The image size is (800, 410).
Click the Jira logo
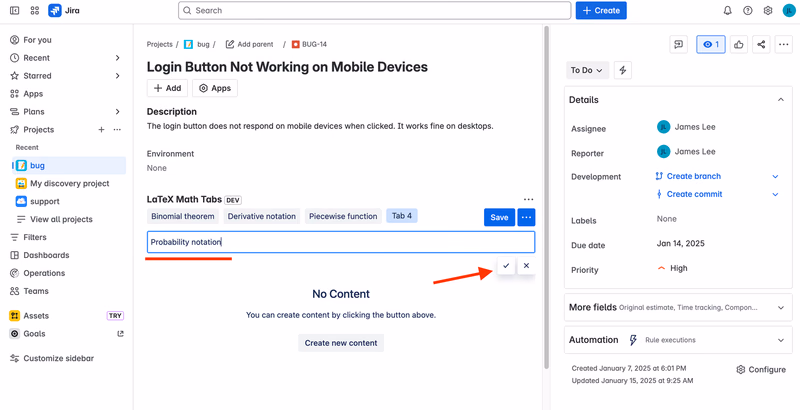64,10
